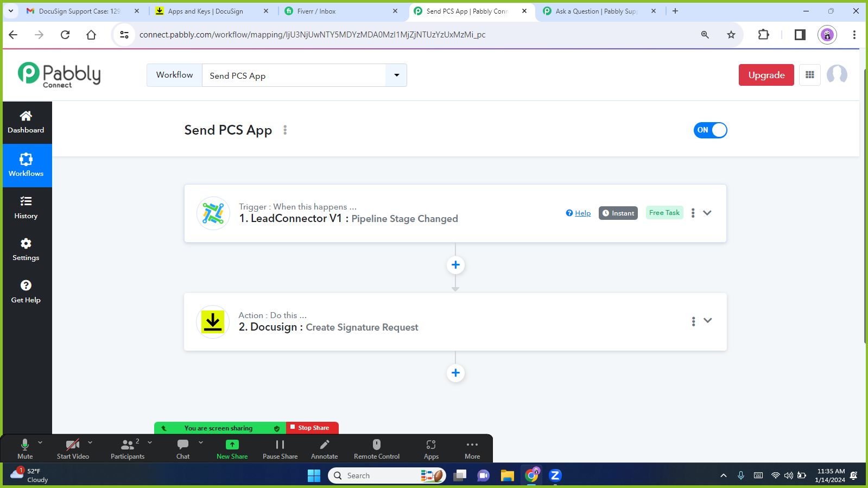Click Stop Share button
Image resolution: width=868 pixels, height=488 pixels.
click(x=312, y=428)
